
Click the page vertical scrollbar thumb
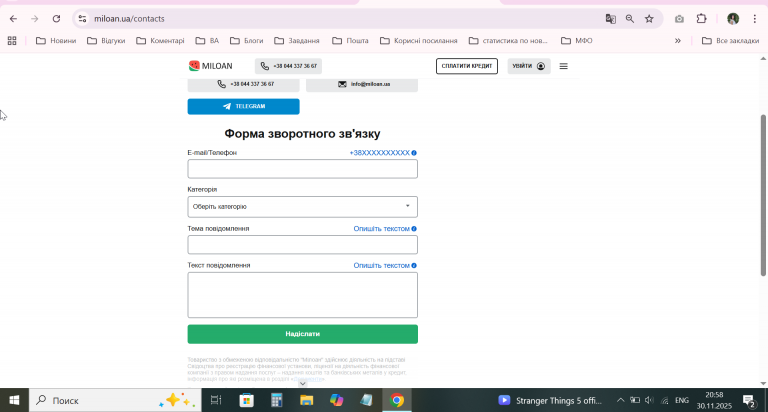point(763,195)
